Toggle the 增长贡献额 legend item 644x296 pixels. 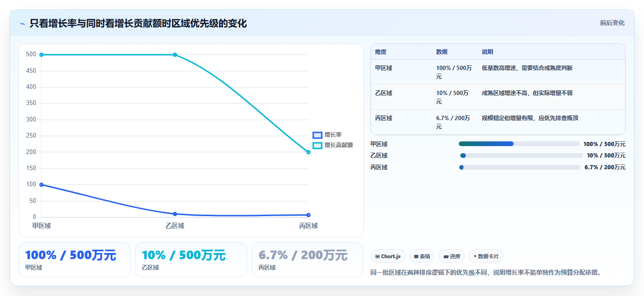(333, 145)
